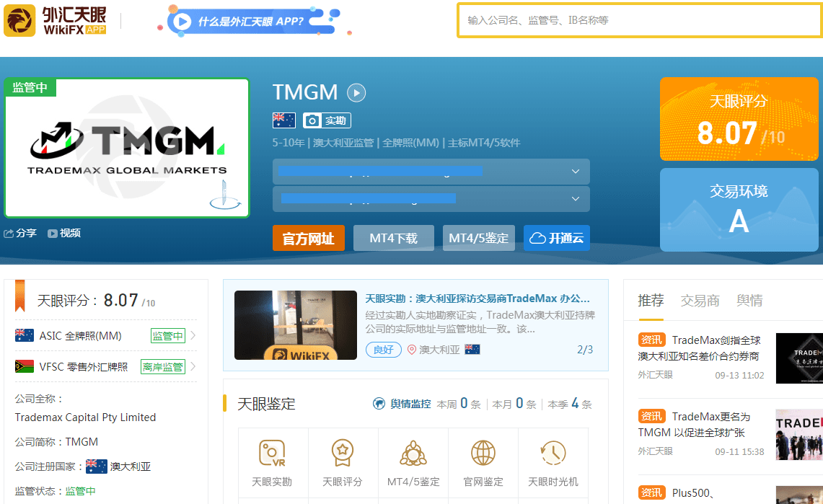Open the 天眼实勘 article headline
This screenshot has height=504, width=823.
click(477, 299)
